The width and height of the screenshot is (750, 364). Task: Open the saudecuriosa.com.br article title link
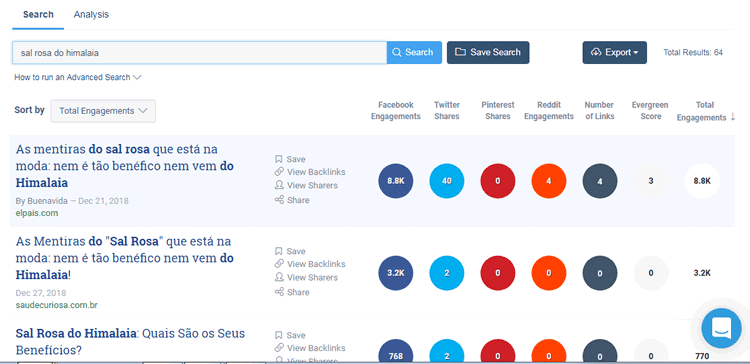click(125, 258)
